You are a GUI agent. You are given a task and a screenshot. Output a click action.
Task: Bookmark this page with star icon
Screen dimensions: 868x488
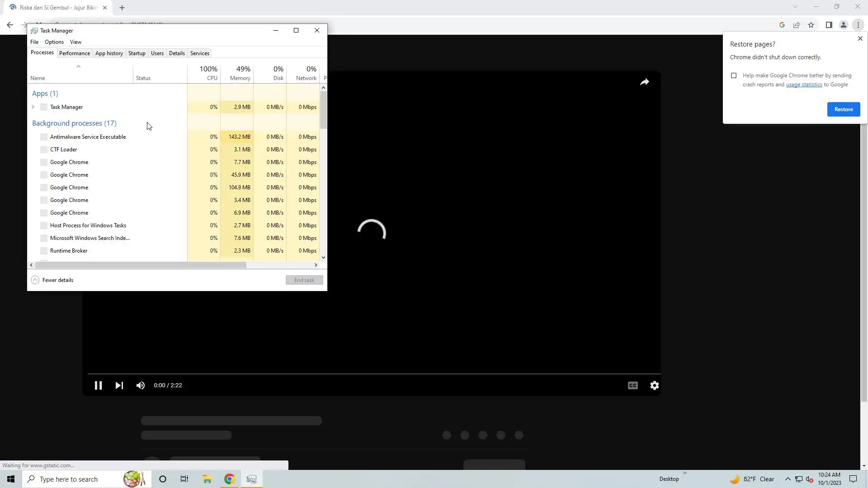pyautogui.click(x=811, y=25)
